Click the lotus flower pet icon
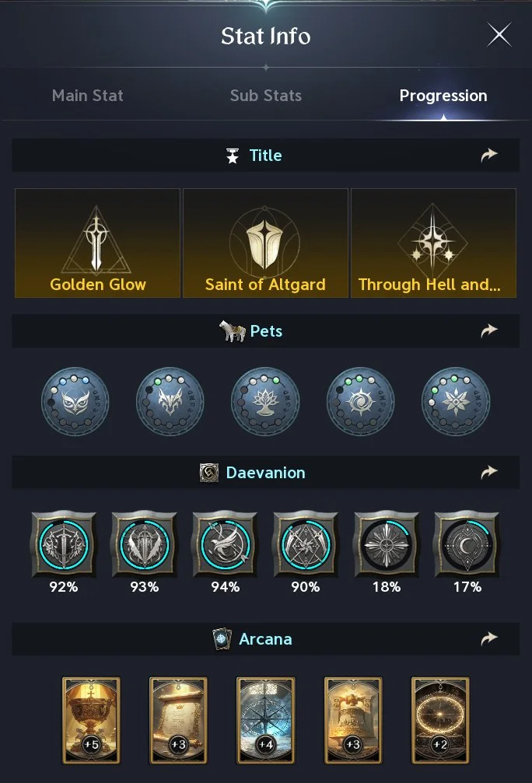The width and height of the screenshot is (532, 783). pyautogui.click(x=265, y=401)
